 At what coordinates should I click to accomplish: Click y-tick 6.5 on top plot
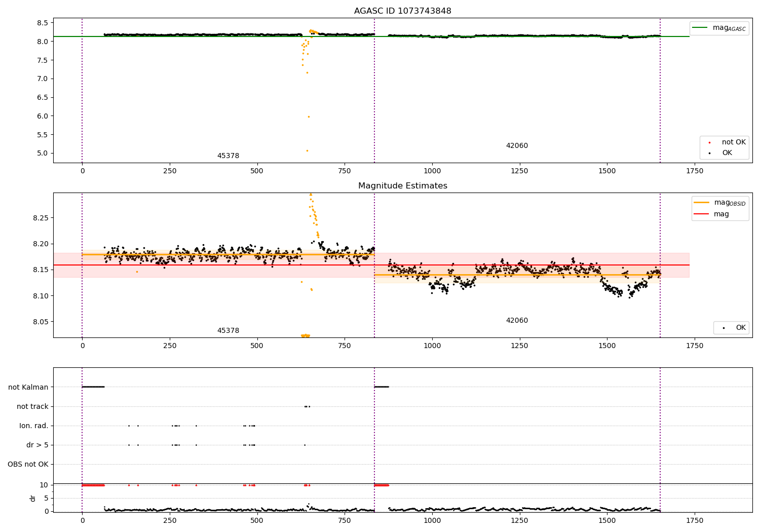(43, 97)
